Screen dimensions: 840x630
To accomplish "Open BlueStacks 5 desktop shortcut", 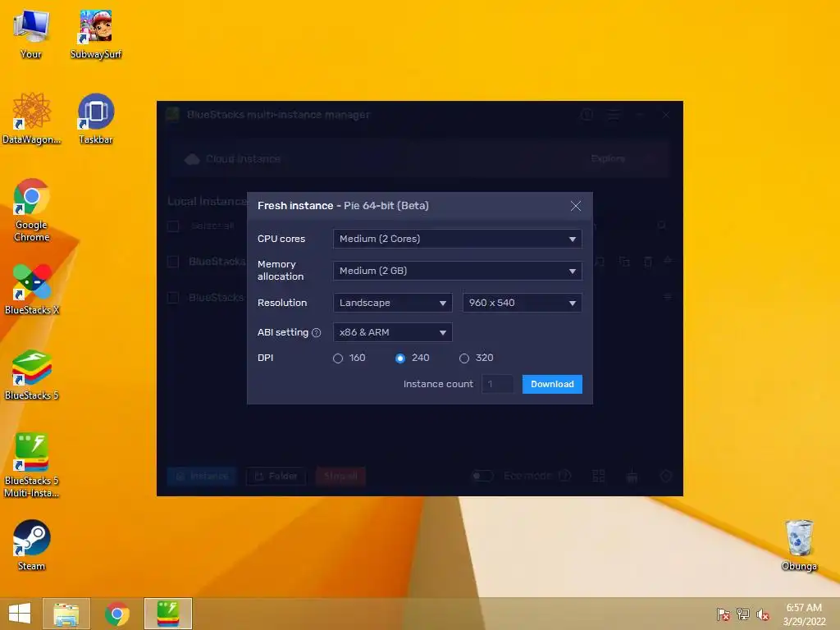I will 32,374.
